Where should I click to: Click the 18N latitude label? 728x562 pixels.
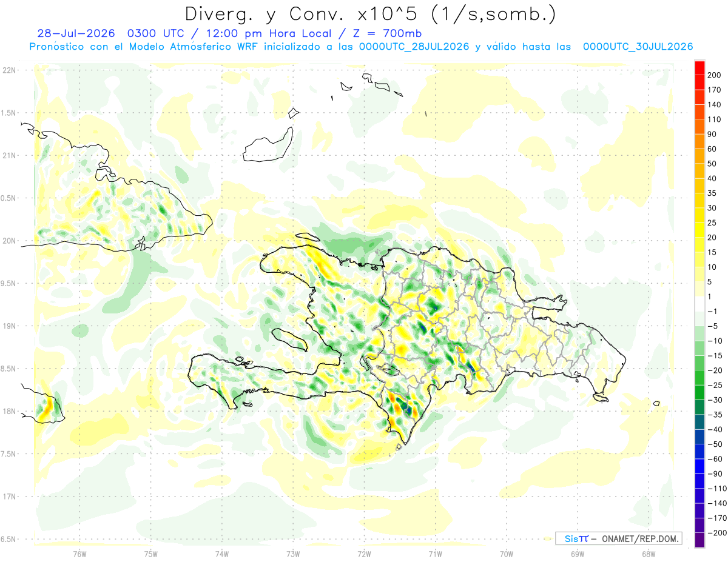(x=8, y=412)
